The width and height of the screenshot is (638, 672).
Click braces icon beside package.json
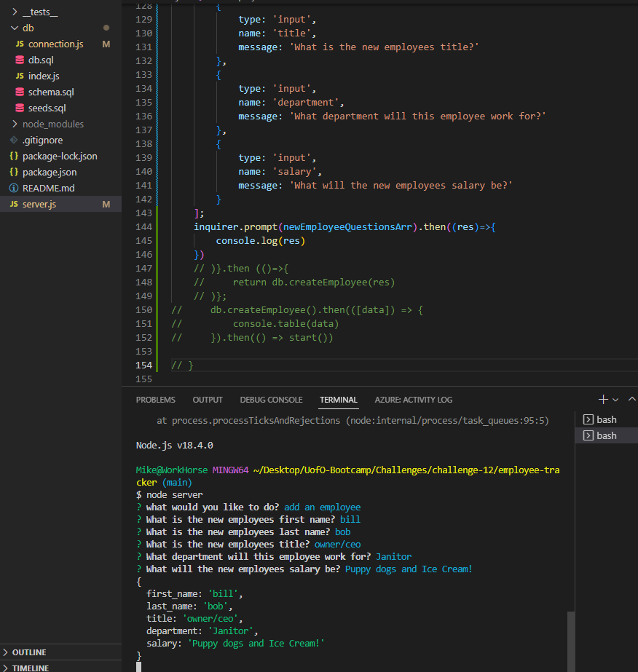pos(14,173)
